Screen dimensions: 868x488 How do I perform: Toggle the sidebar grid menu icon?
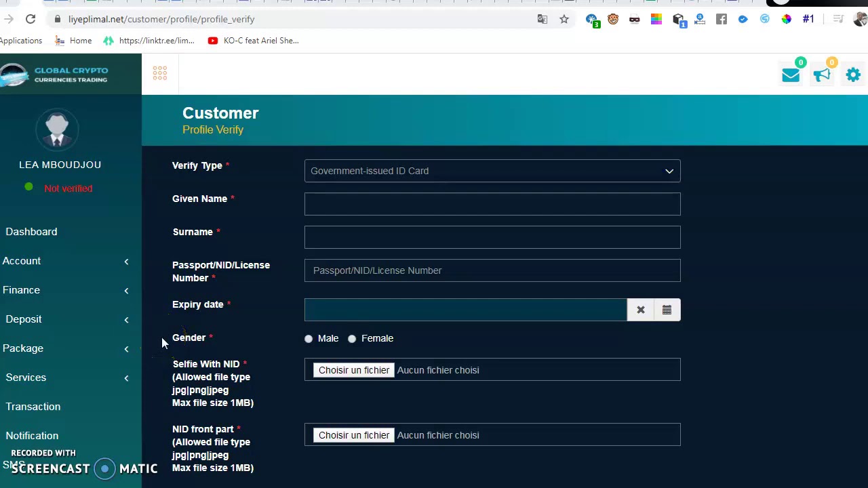point(160,73)
